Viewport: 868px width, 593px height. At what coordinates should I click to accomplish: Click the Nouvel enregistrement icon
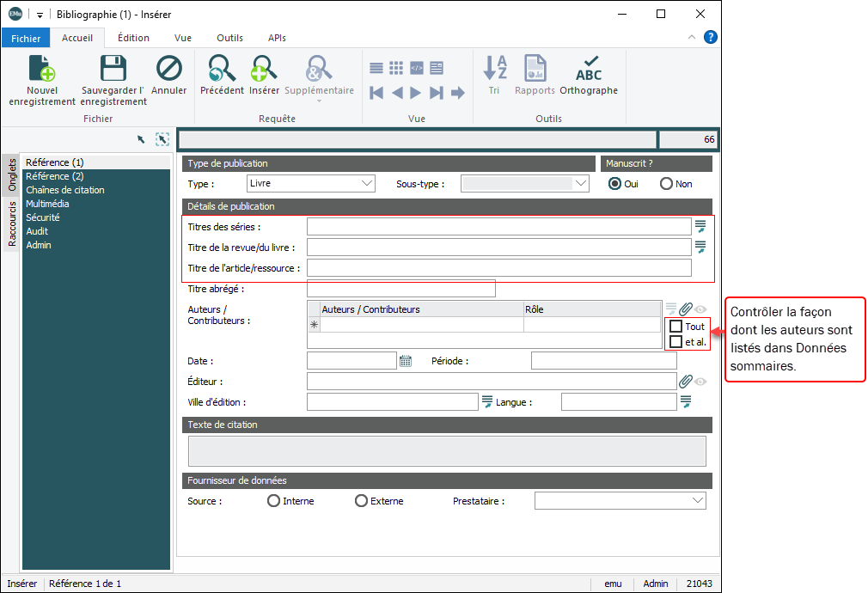point(41,69)
